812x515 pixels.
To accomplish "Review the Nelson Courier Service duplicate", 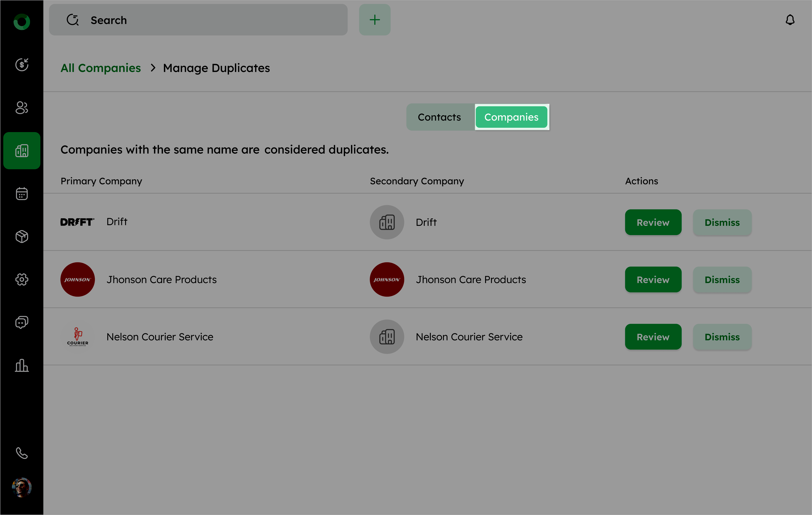I will coord(653,337).
